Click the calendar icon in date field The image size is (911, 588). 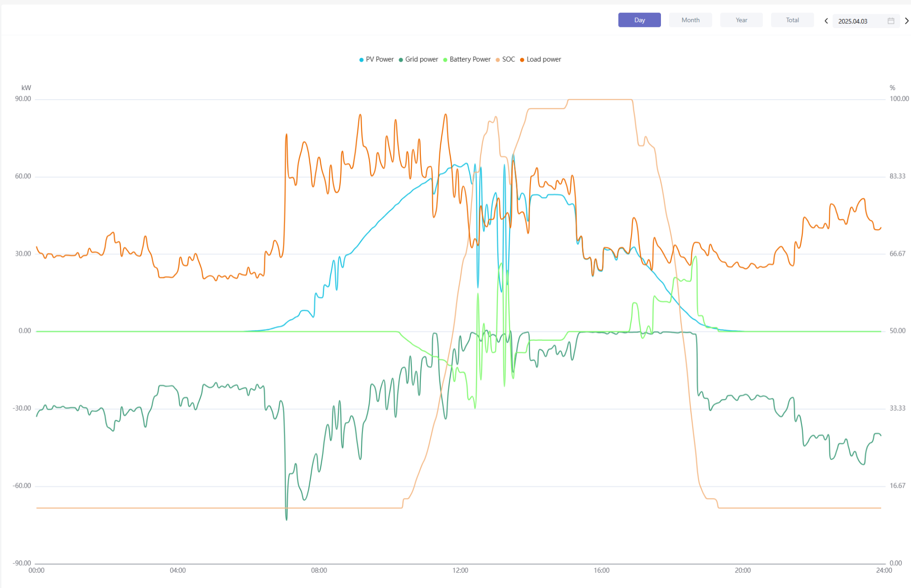click(891, 21)
